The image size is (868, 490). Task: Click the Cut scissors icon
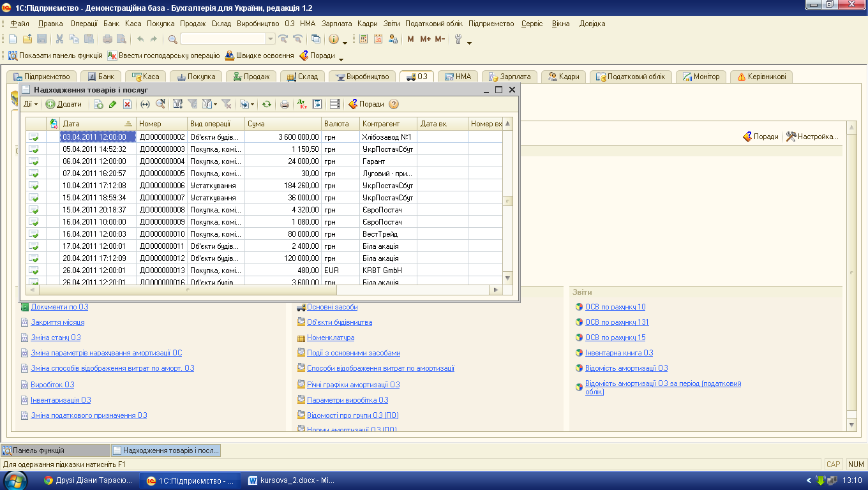click(59, 39)
